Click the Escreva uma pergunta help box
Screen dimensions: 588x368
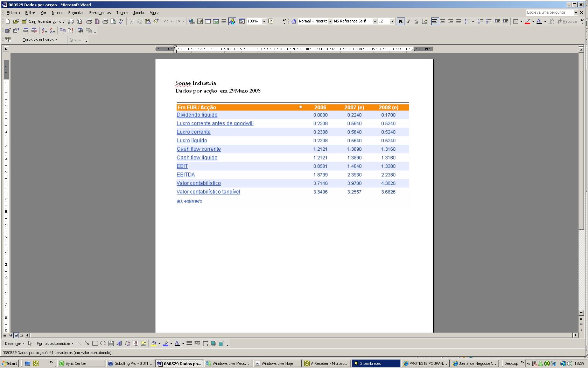point(549,12)
